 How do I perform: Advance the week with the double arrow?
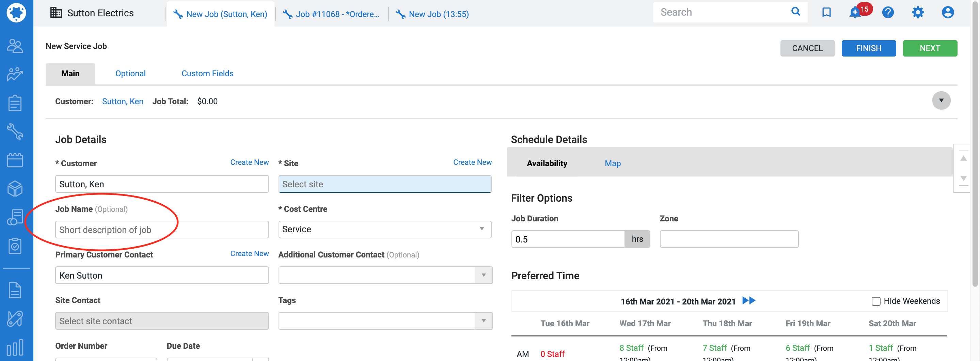click(749, 300)
